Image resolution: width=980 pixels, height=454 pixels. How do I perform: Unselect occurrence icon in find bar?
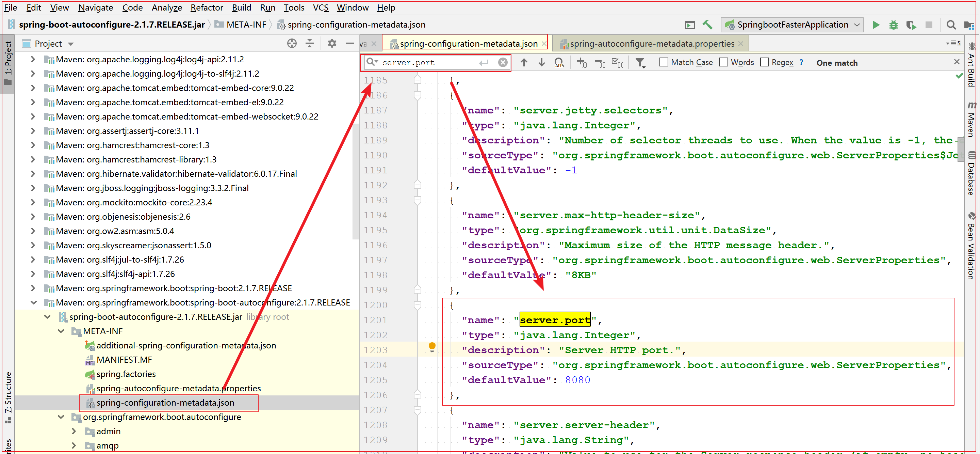point(600,63)
